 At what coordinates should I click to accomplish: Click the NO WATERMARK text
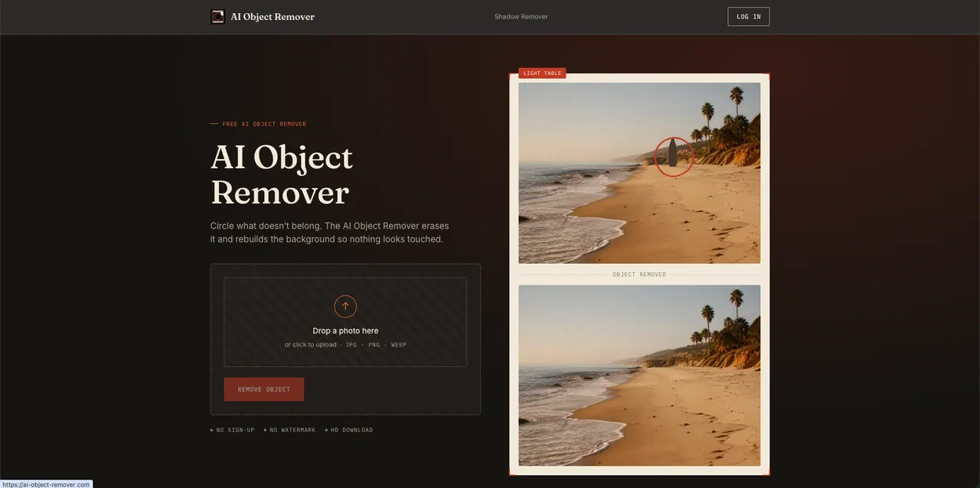[x=292, y=430]
